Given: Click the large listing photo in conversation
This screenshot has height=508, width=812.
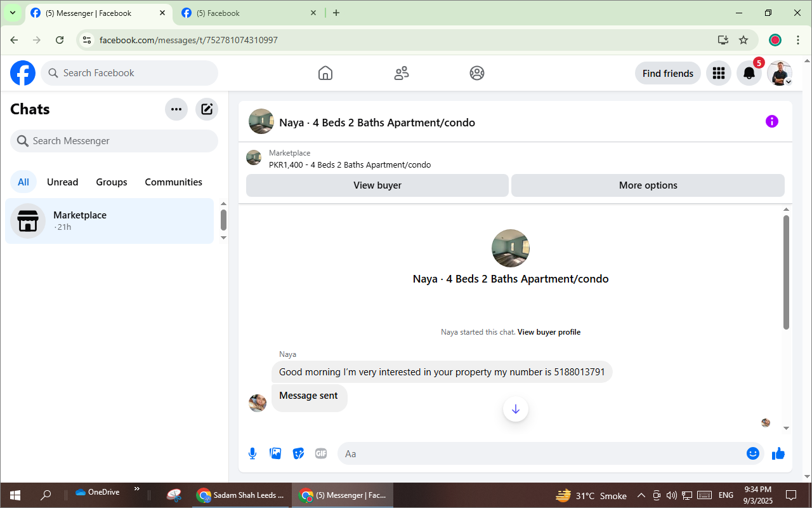Looking at the screenshot, I should pos(511,248).
